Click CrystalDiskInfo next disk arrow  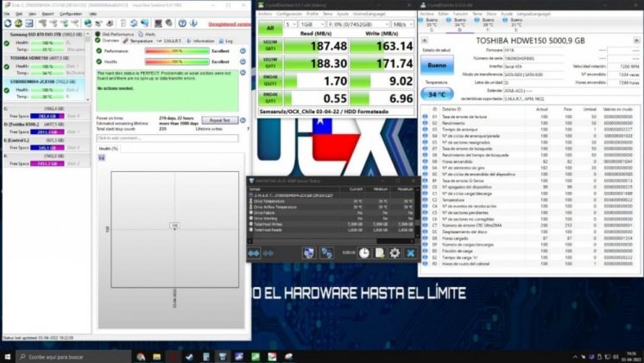pyautogui.click(x=636, y=41)
